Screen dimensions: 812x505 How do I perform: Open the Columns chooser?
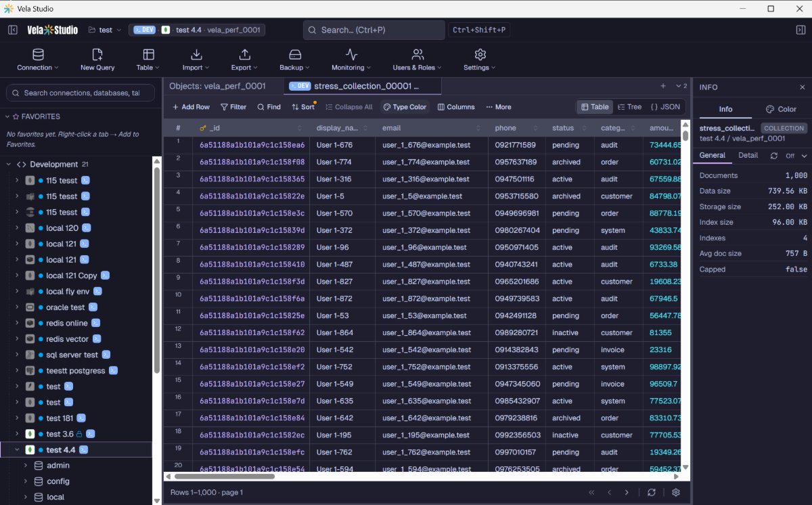tap(456, 107)
